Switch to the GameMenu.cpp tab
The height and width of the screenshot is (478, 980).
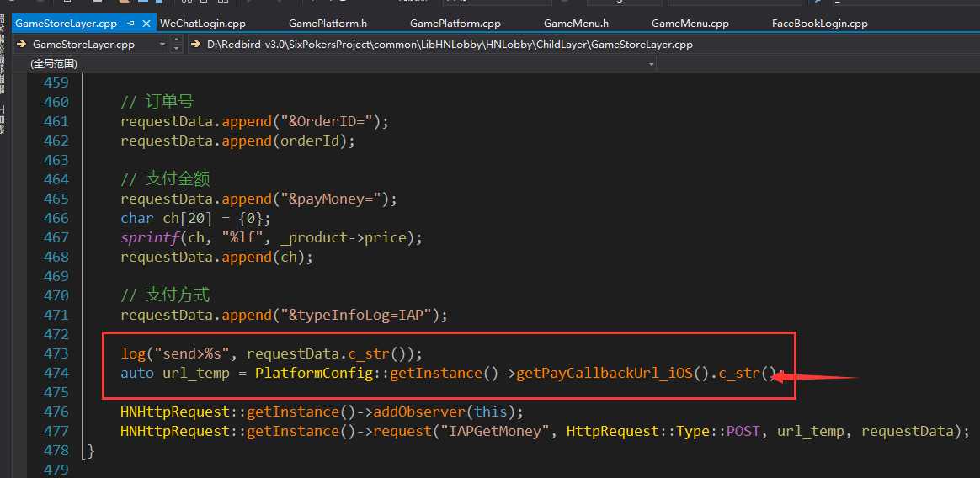(690, 24)
